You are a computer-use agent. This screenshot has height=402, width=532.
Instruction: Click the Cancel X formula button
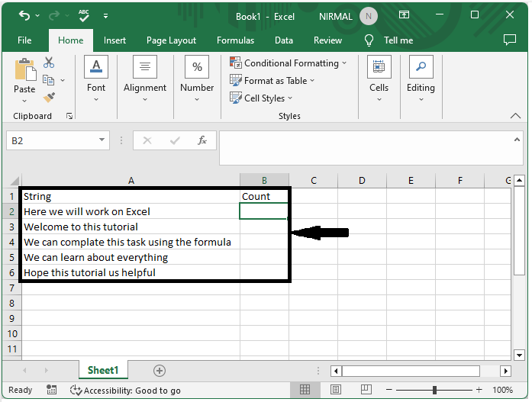147,140
